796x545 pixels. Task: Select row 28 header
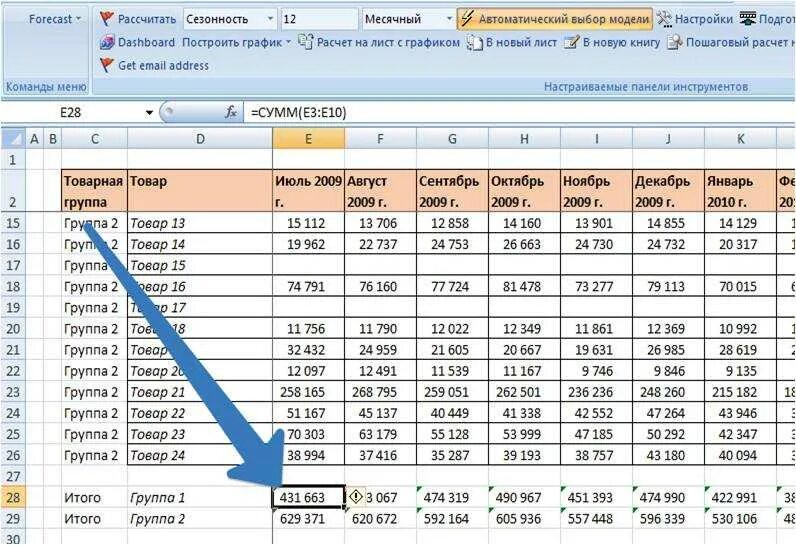coord(13,498)
